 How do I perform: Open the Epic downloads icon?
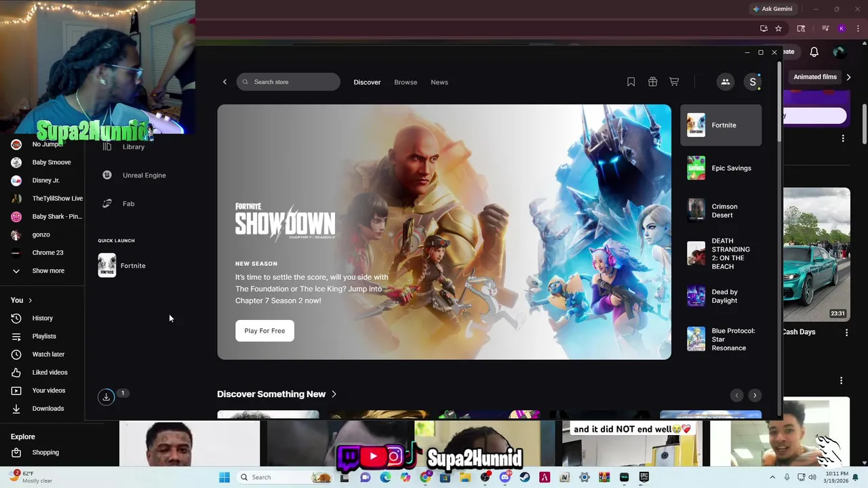106,397
